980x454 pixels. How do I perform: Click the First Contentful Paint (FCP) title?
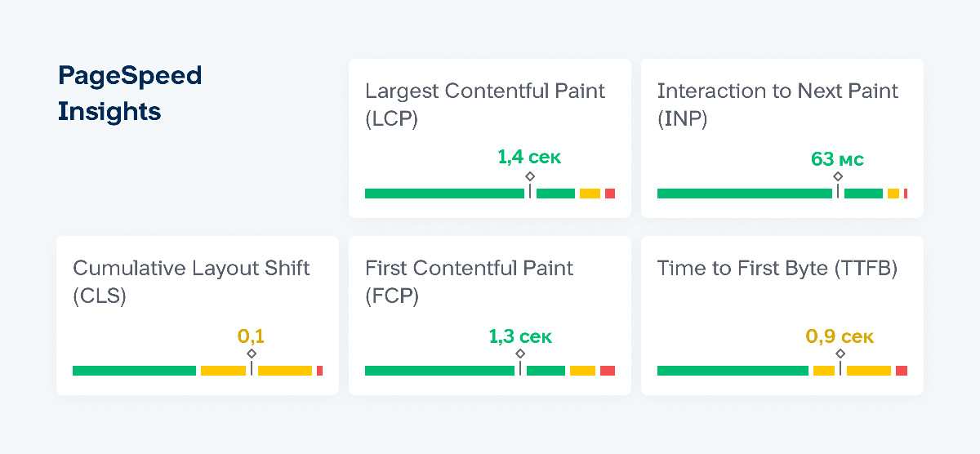click(x=469, y=282)
